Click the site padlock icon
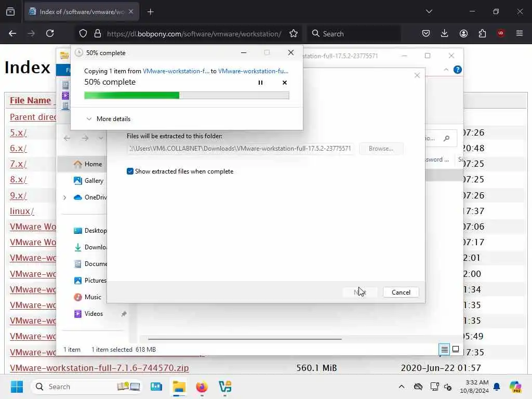This screenshot has width=532, height=399. 98,33
